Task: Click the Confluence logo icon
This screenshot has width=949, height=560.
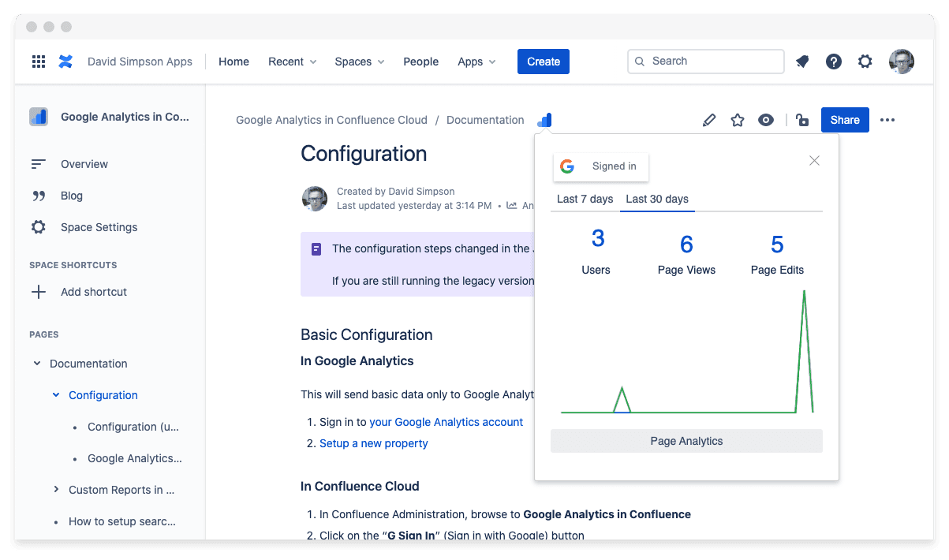Action: tap(65, 62)
